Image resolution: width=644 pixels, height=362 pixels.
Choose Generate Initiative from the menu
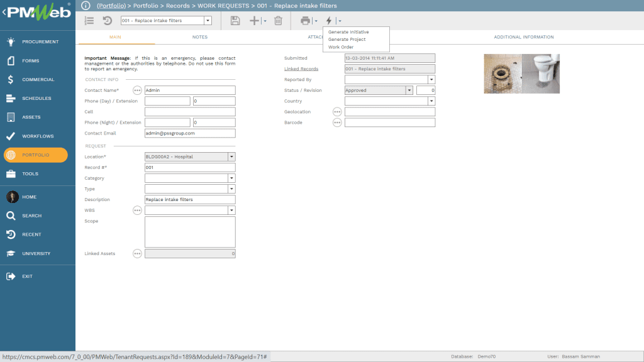coord(348,32)
